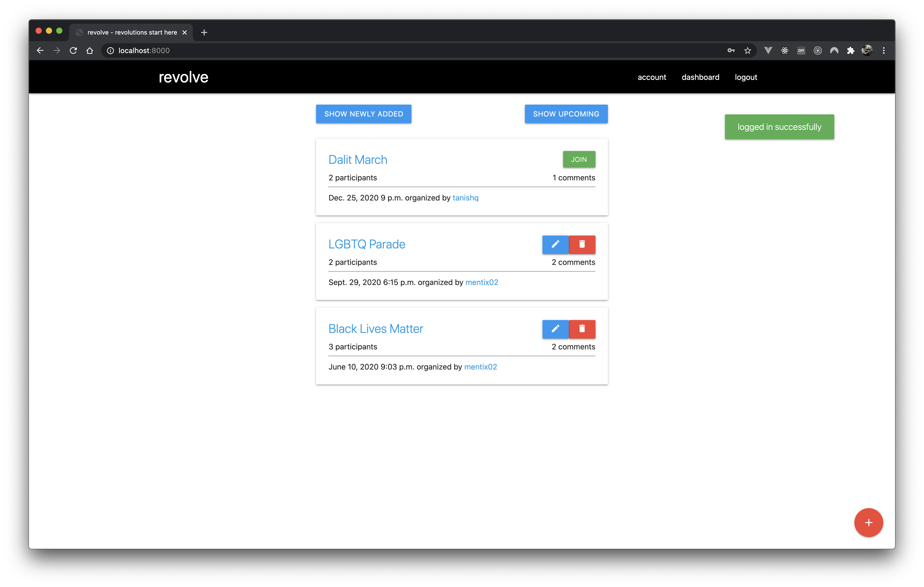Click the red floating add button
924x587 pixels.
point(868,522)
